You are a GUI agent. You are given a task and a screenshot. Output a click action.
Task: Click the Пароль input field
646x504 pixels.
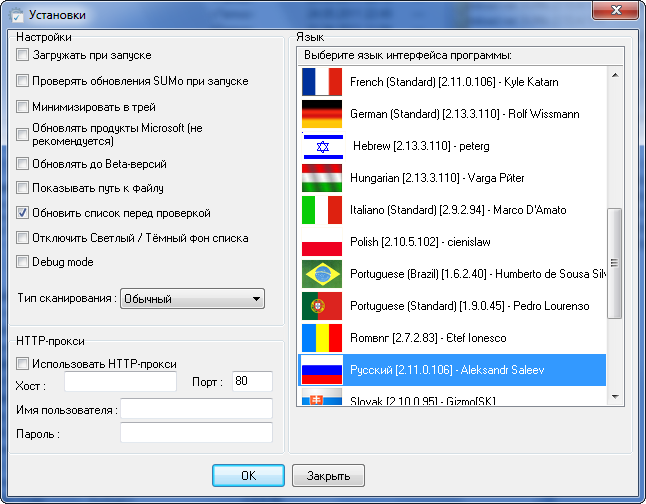coord(197,433)
